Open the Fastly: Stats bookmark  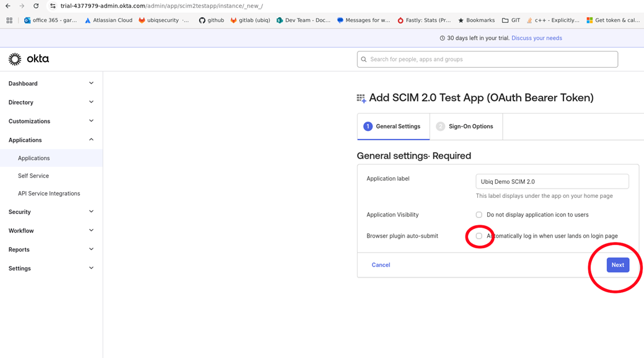click(x=424, y=20)
